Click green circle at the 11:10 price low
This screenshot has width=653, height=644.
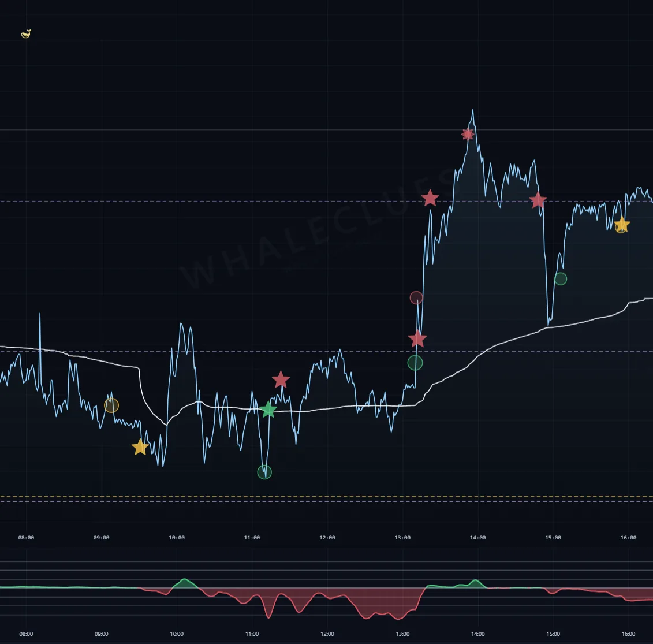pos(264,472)
